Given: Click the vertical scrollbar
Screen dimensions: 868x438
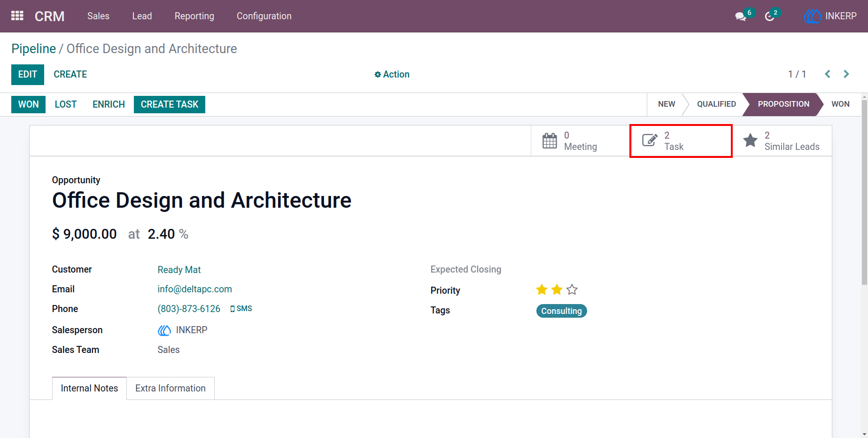Looking at the screenshot, I should coord(864,193).
